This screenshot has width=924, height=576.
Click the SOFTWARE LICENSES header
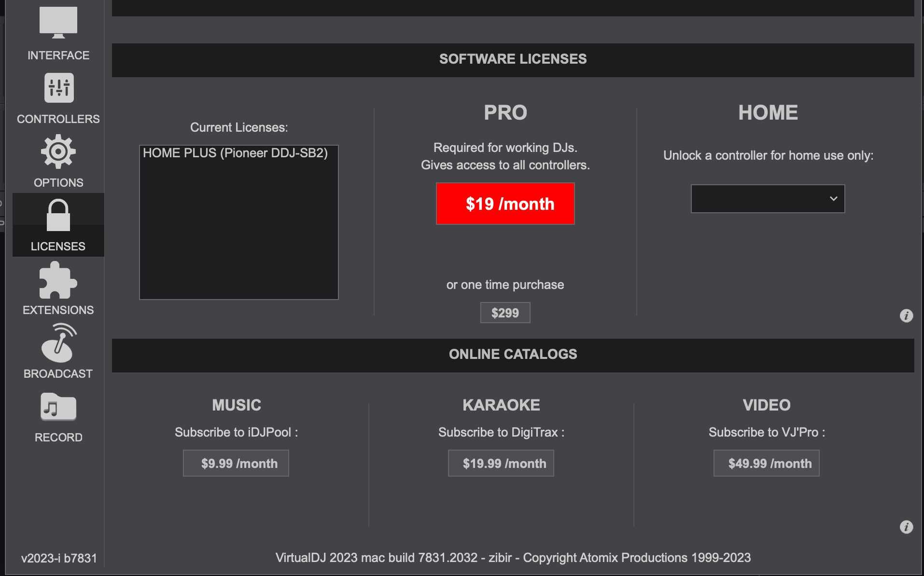point(513,59)
